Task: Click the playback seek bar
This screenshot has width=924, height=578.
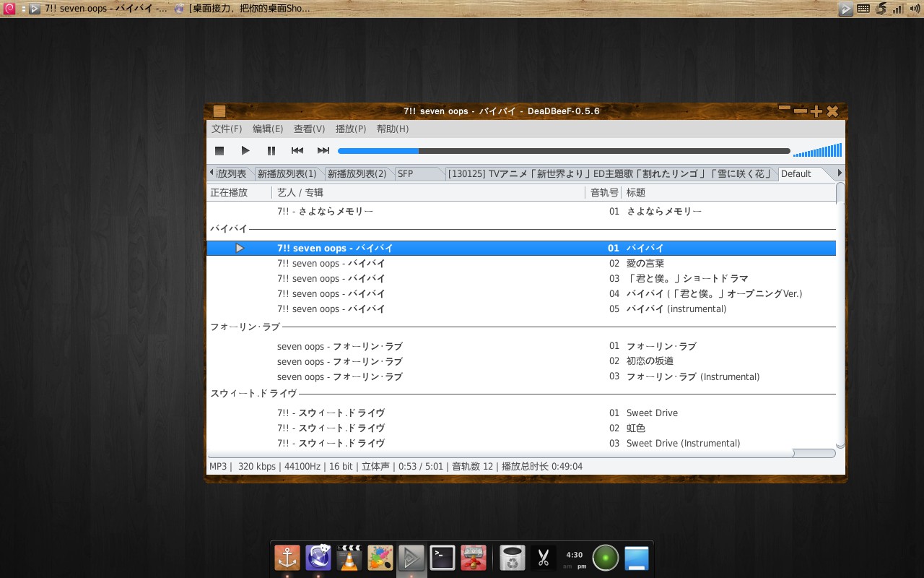Action: (x=564, y=151)
